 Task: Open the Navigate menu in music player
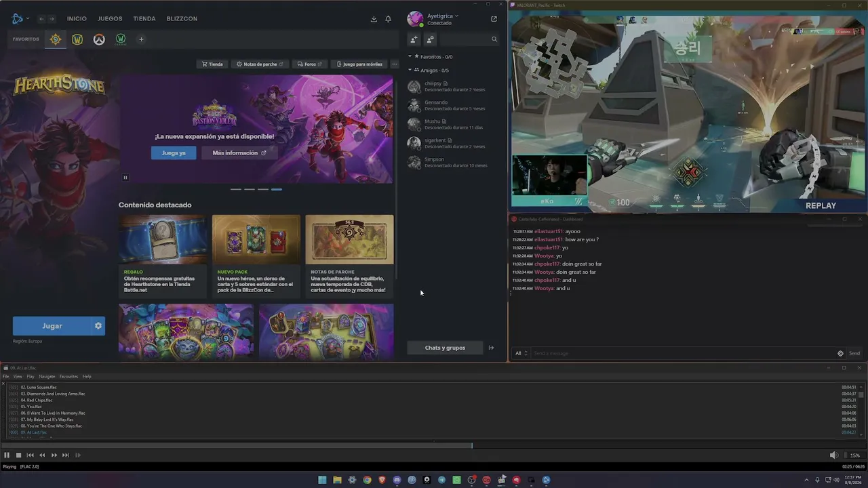tap(47, 377)
